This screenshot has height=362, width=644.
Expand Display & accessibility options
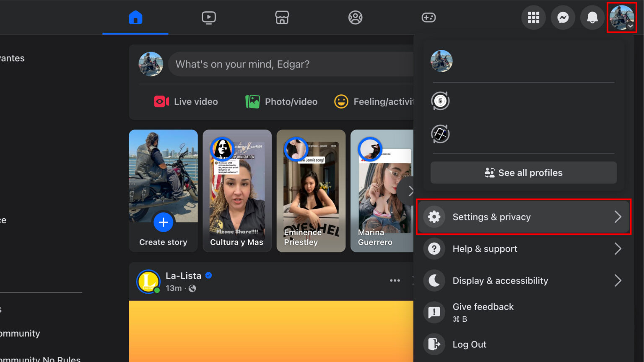coord(523,280)
